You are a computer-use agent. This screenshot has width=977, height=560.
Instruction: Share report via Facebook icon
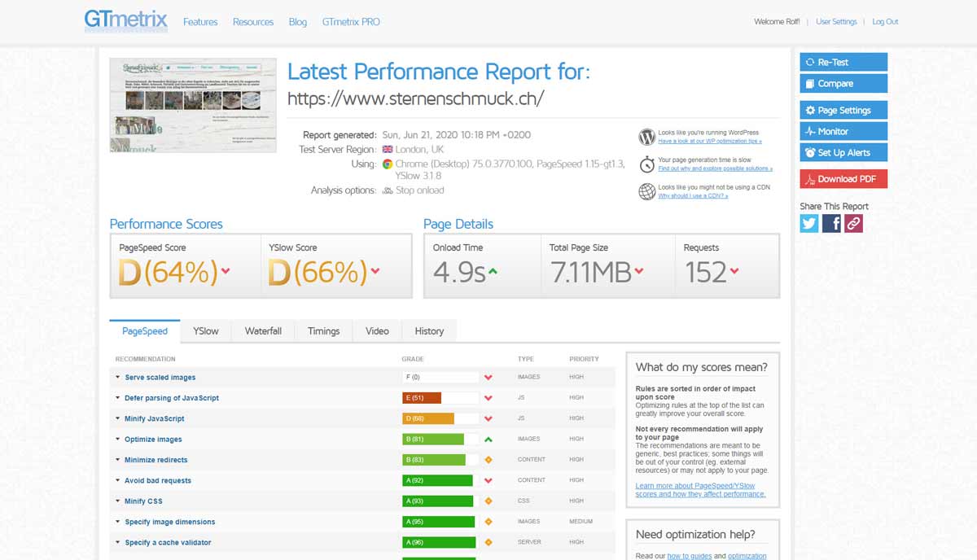pos(831,223)
